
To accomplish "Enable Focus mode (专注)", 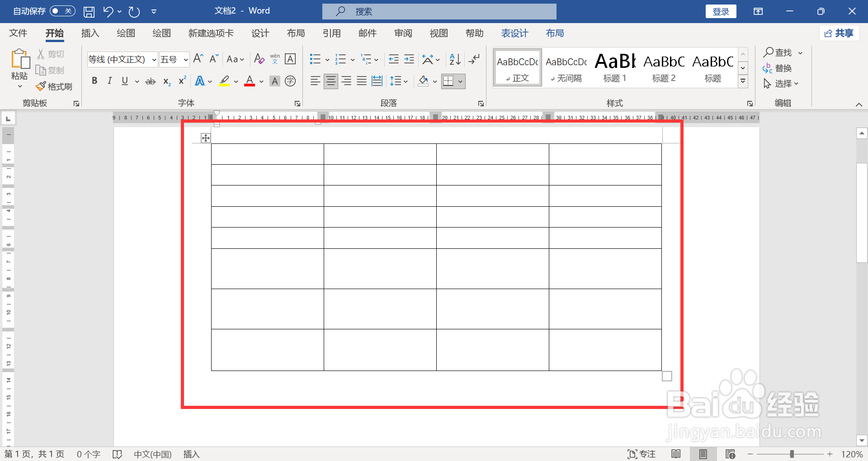I will [x=642, y=454].
